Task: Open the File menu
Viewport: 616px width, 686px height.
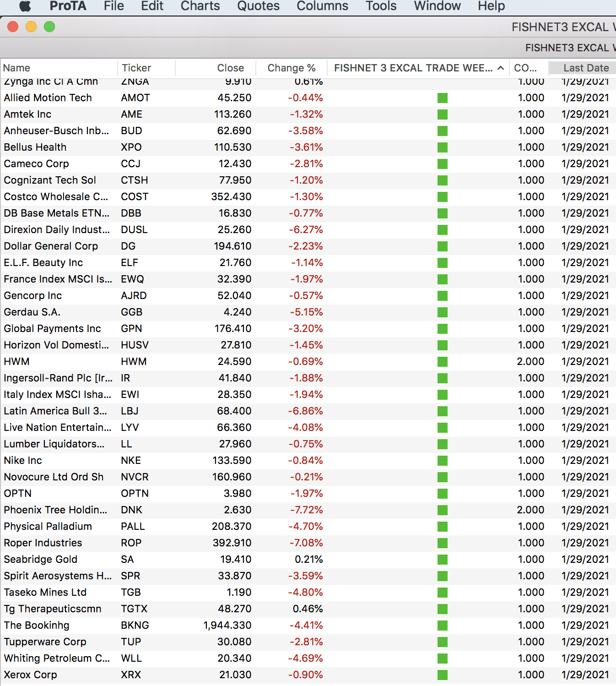Action: 113,6
